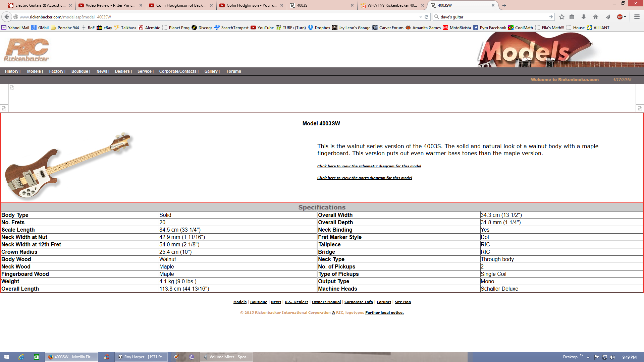The width and height of the screenshot is (644, 362).
Task: Open the URL history dropdown arrow
Action: pos(421,17)
